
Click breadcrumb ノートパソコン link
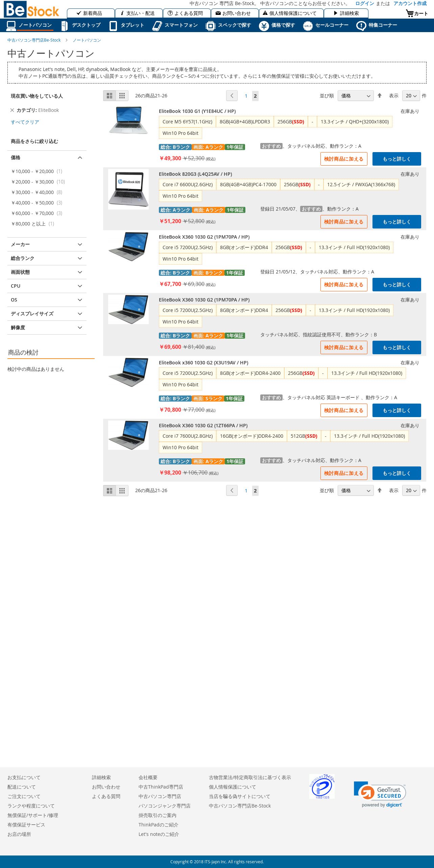pos(87,40)
